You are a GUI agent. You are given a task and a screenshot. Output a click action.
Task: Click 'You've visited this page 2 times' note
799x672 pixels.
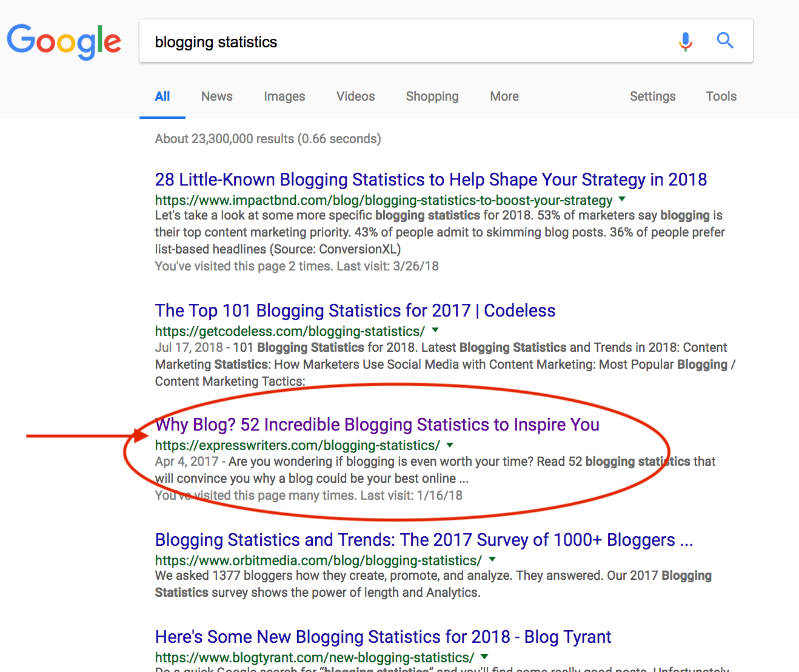point(244,266)
